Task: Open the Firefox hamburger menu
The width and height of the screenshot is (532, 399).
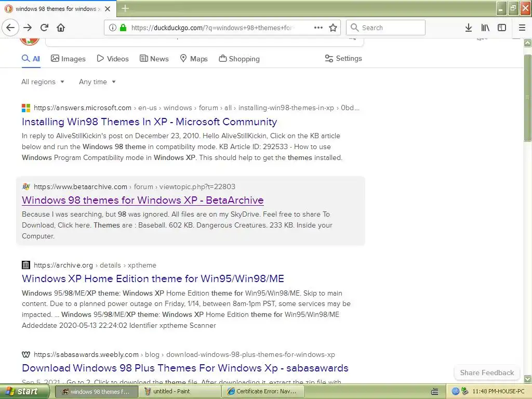Action: pos(522,28)
